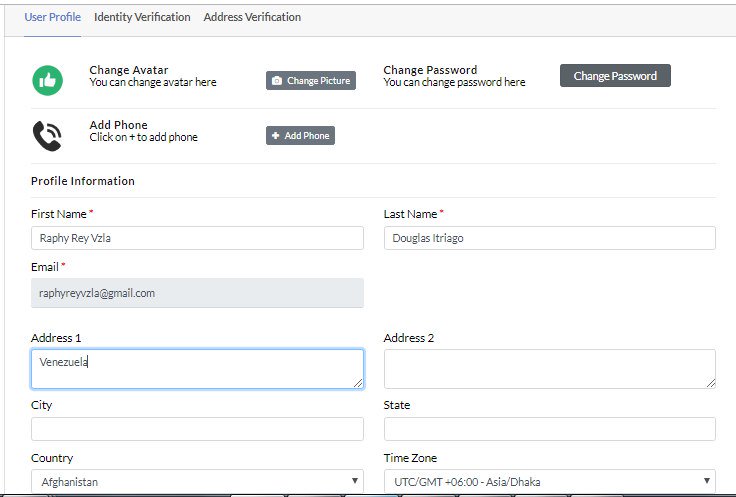Click the camera icon in Change Picture

click(277, 81)
